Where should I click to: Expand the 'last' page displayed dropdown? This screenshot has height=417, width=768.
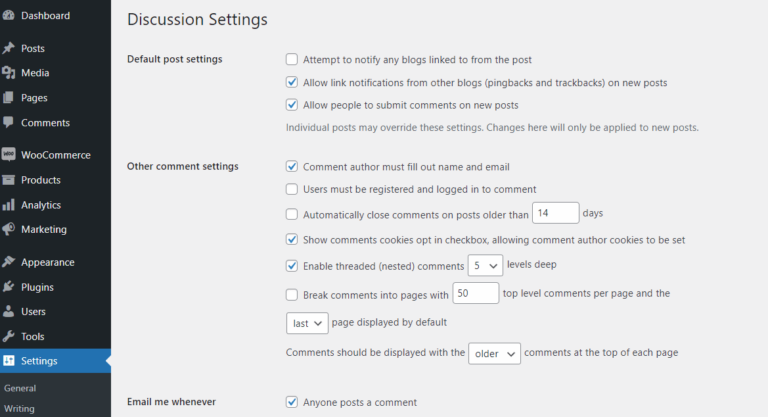click(306, 323)
